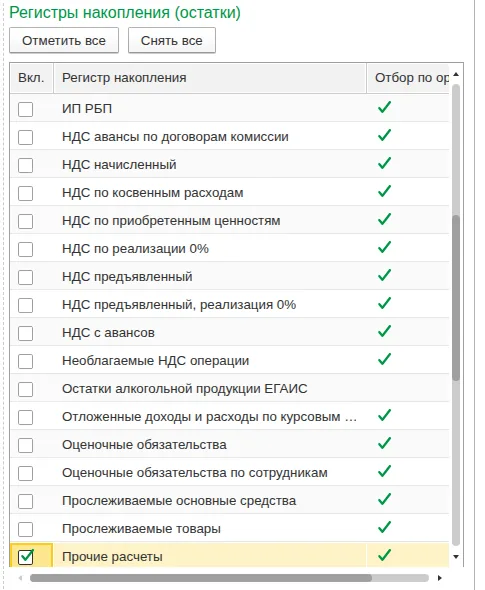Click green tick for 'НДС по реализации 0%'
485x590 pixels.
[385, 247]
